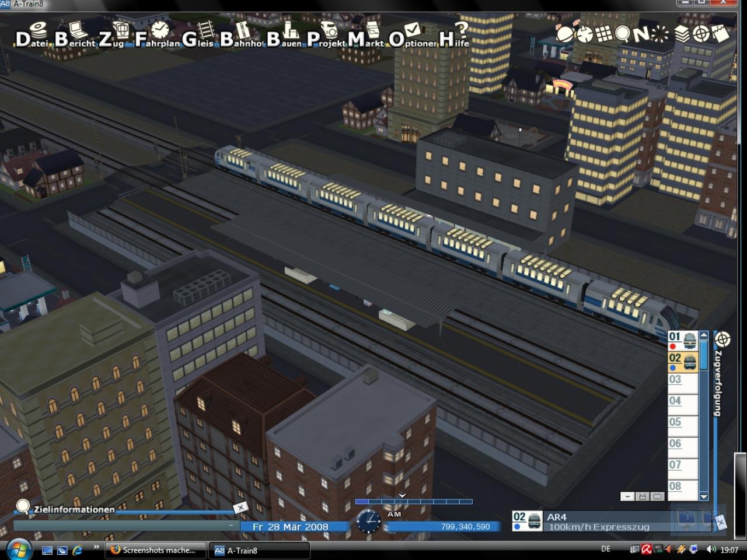747x560 pixels.
Task: Click the volume icon in system tray
Action: pyautogui.click(x=710, y=549)
